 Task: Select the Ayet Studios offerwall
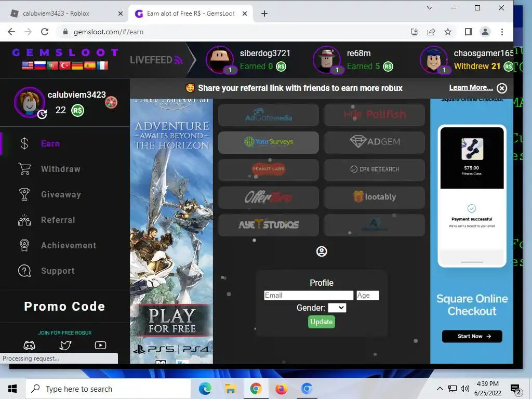click(269, 224)
